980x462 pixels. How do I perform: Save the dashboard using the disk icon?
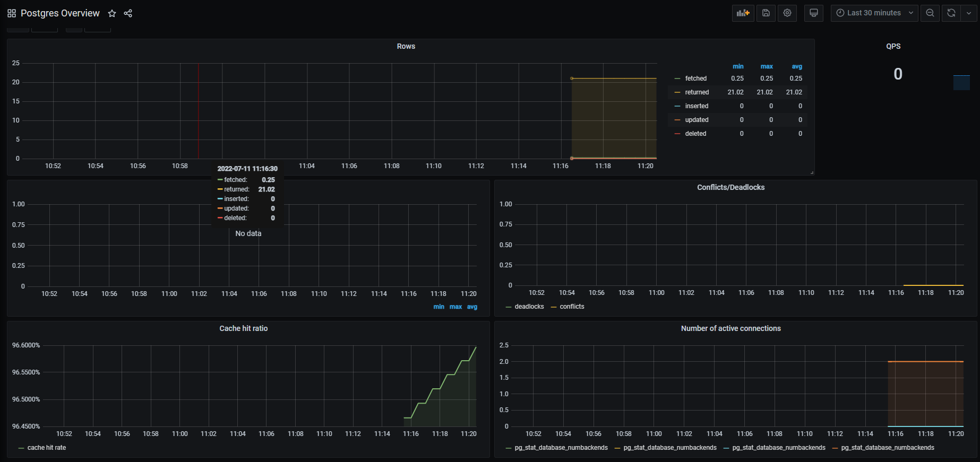pyautogui.click(x=766, y=13)
